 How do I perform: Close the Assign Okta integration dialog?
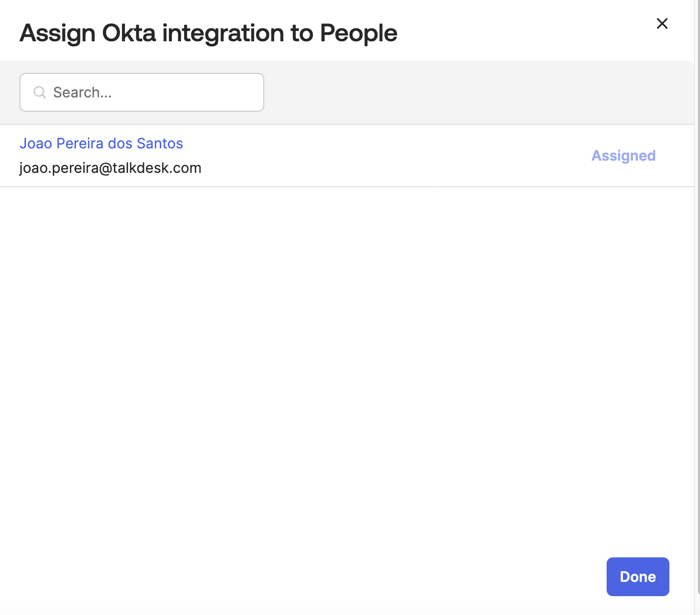coord(662,23)
